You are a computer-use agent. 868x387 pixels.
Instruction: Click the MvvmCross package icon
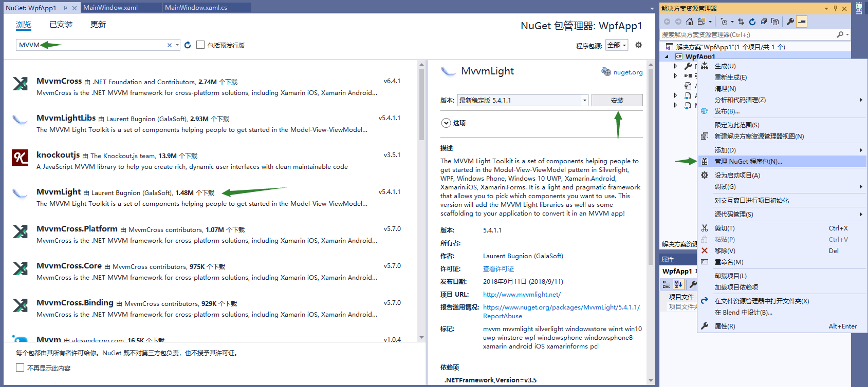20,83
